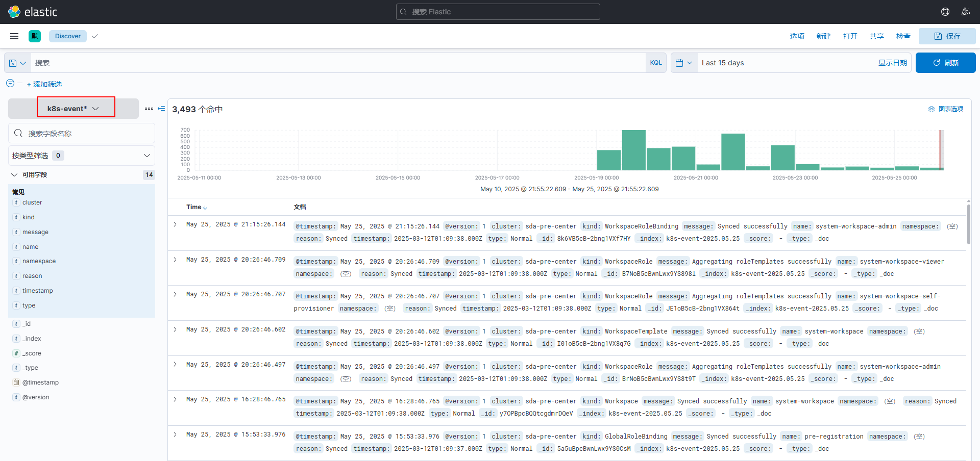Expand the 20:26:46.707 document row
This screenshot has width=980, height=461.
[175, 294]
